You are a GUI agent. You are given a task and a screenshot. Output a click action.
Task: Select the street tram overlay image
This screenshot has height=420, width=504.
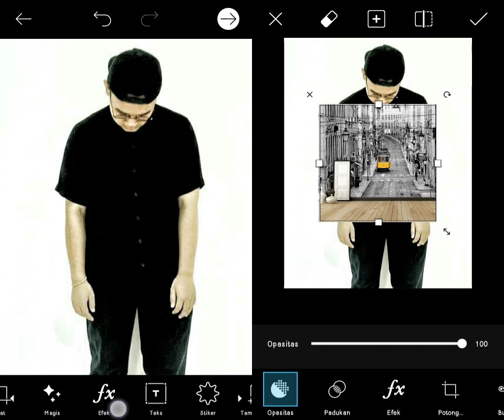click(377, 163)
